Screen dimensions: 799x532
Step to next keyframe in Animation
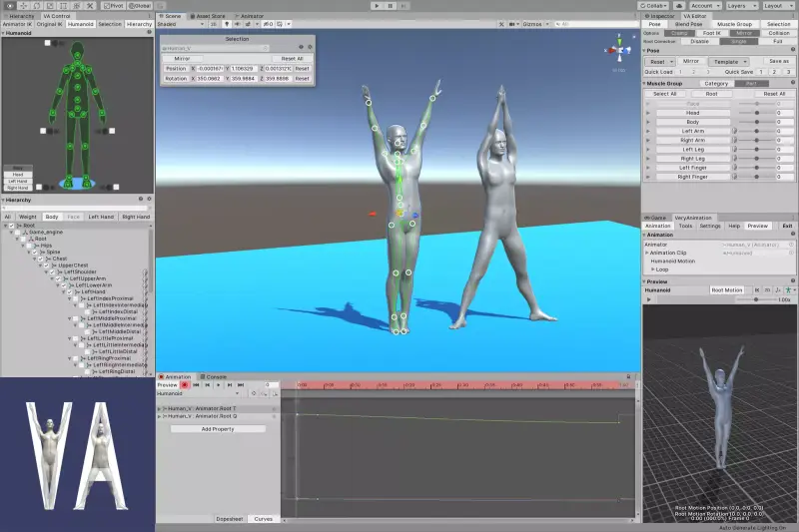(x=230, y=385)
